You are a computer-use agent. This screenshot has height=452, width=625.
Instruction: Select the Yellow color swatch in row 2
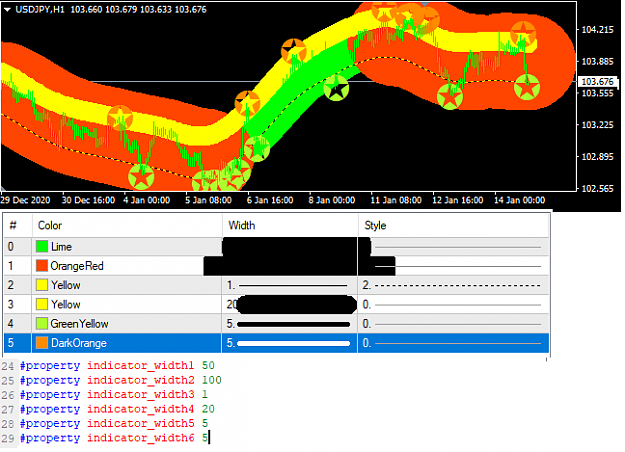click(x=42, y=285)
